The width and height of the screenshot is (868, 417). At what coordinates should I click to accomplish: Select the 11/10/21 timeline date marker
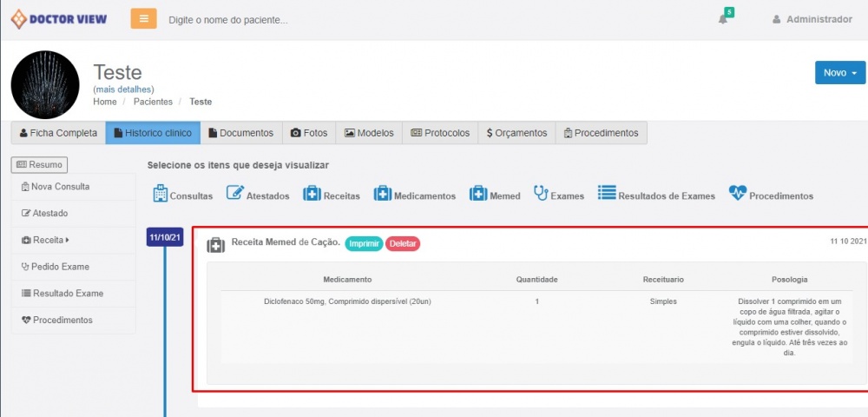[x=165, y=237]
